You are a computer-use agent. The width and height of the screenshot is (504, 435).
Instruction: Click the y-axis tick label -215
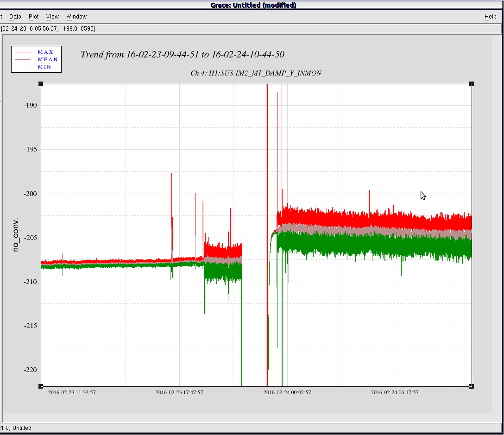tap(30, 326)
